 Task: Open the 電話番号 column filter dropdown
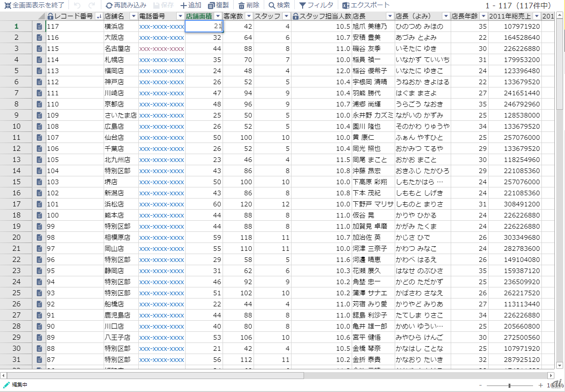[180, 16]
